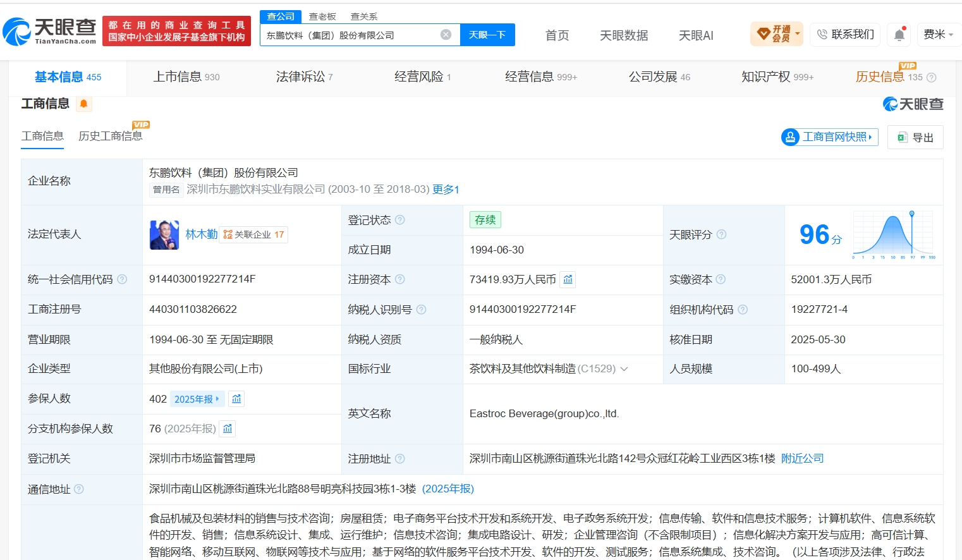
Task: Export data with the 导出 button
Action: 915,137
